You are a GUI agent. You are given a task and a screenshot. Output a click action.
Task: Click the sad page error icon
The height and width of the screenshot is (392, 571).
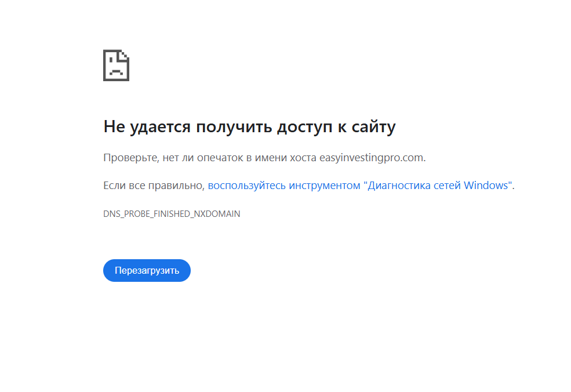pyautogui.click(x=116, y=65)
